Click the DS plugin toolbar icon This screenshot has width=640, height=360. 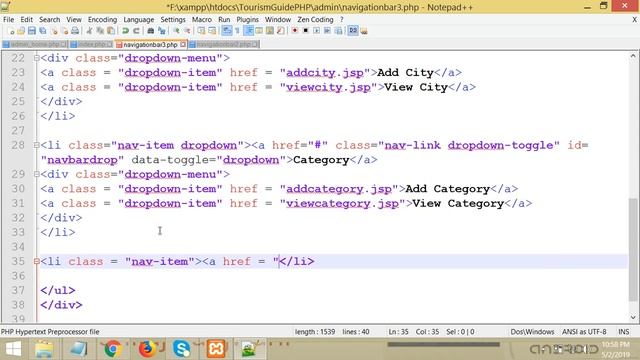click(x=353, y=31)
